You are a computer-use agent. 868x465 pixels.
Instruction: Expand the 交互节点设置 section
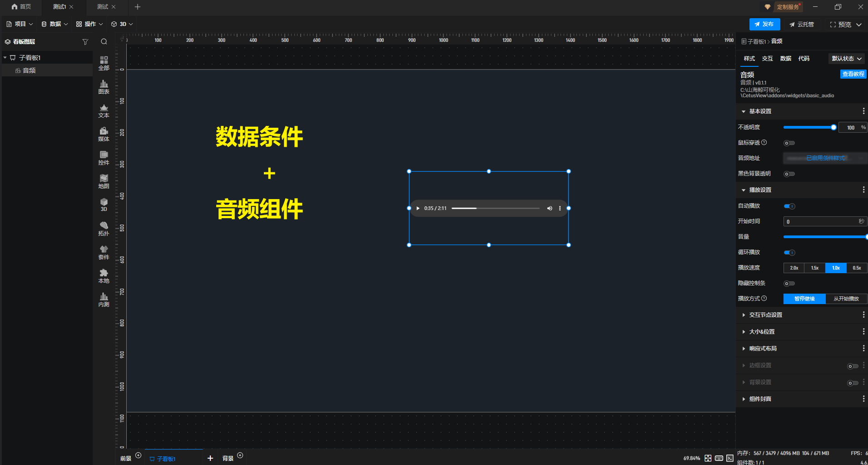[x=765, y=315]
